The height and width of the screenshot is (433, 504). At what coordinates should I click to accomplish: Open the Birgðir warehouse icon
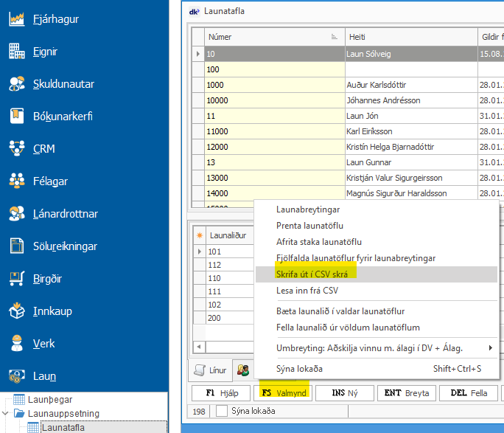17,279
